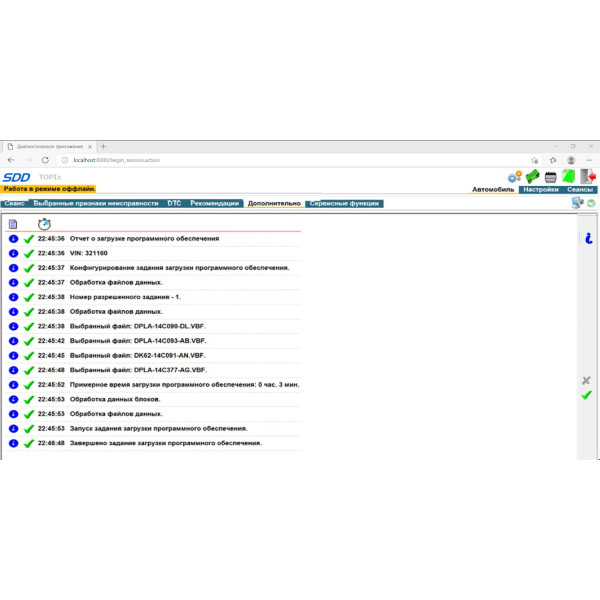600x600 pixels.
Task: Switch to the DTC tab
Action: 174,203
